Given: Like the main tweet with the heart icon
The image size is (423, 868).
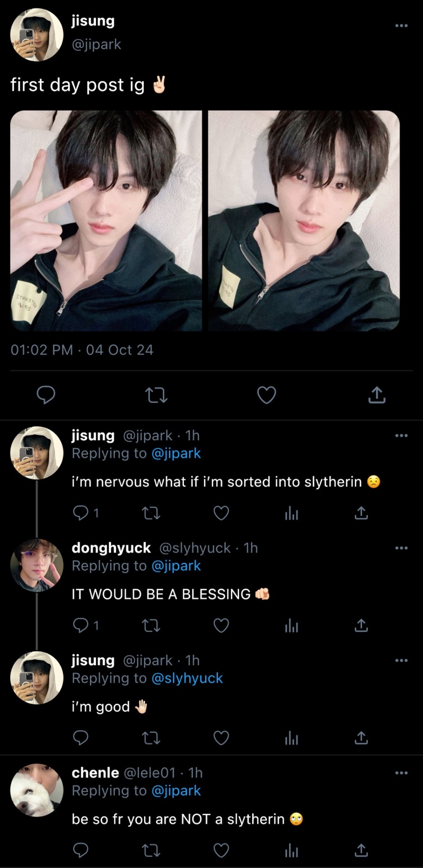Looking at the screenshot, I should (267, 395).
